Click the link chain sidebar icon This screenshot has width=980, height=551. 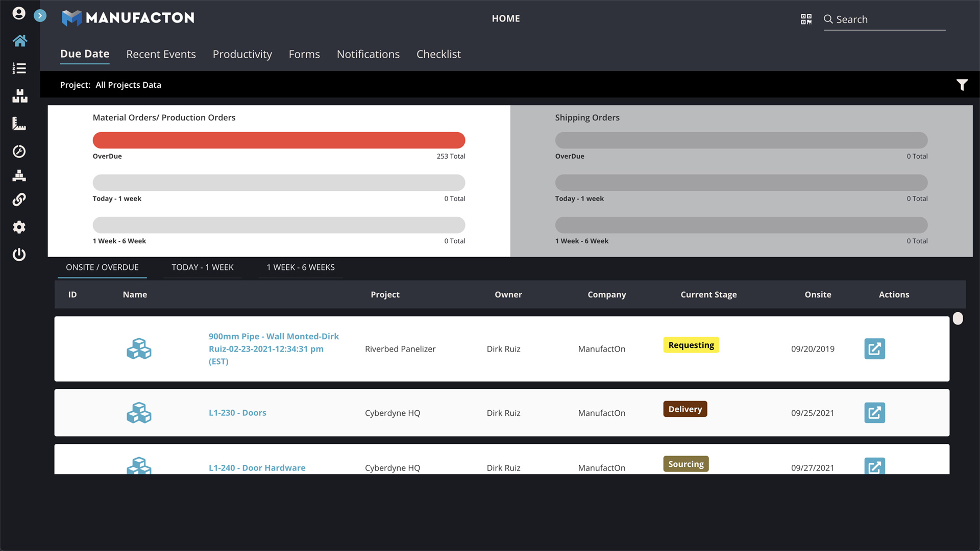pyautogui.click(x=19, y=199)
